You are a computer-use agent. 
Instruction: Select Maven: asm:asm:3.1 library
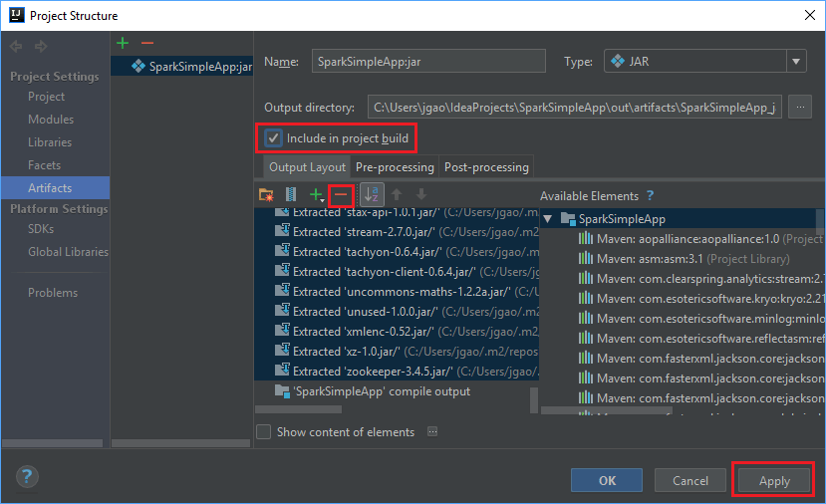(x=683, y=259)
